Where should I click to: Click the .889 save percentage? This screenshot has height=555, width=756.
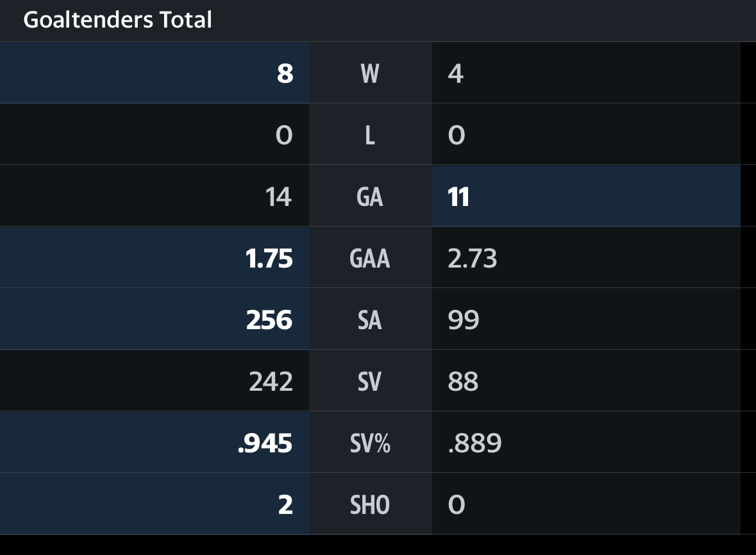(x=475, y=443)
